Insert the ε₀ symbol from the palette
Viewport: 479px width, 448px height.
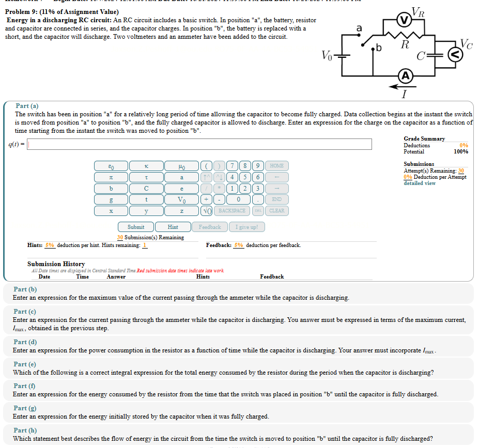[111, 166]
